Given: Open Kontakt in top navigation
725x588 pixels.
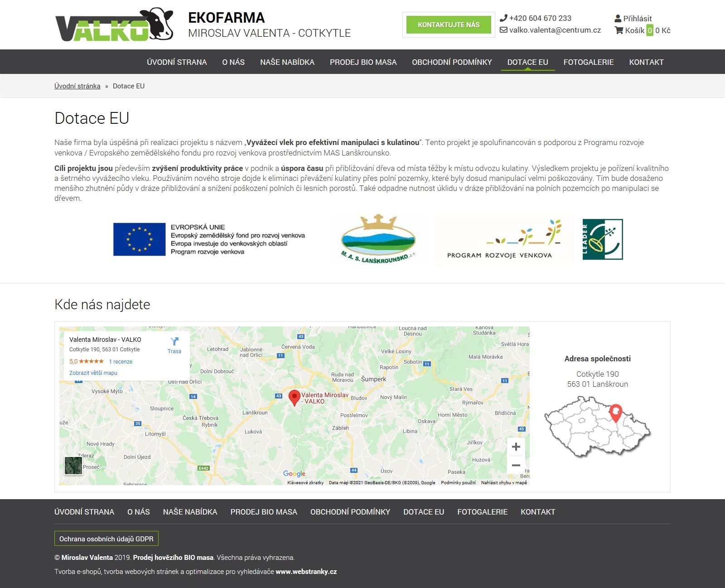Looking at the screenshot, I should 646,62.
